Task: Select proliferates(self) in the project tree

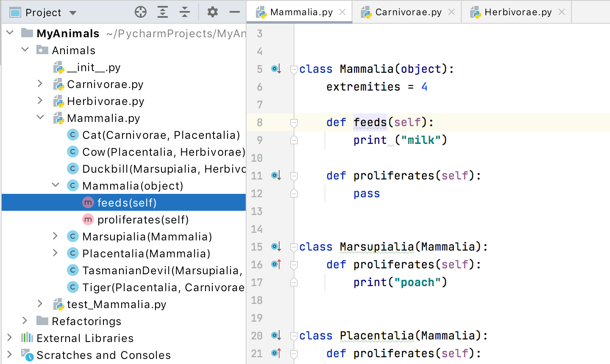Action: coord(143,220)
